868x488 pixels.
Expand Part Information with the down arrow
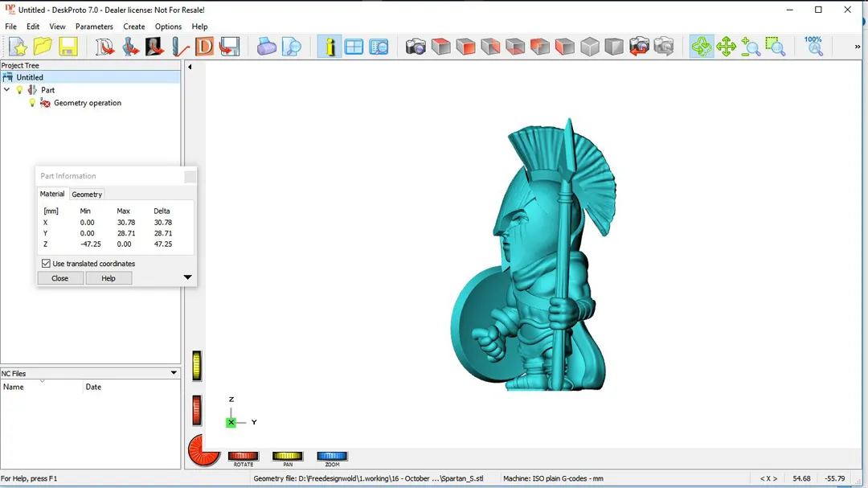point(187,277)
